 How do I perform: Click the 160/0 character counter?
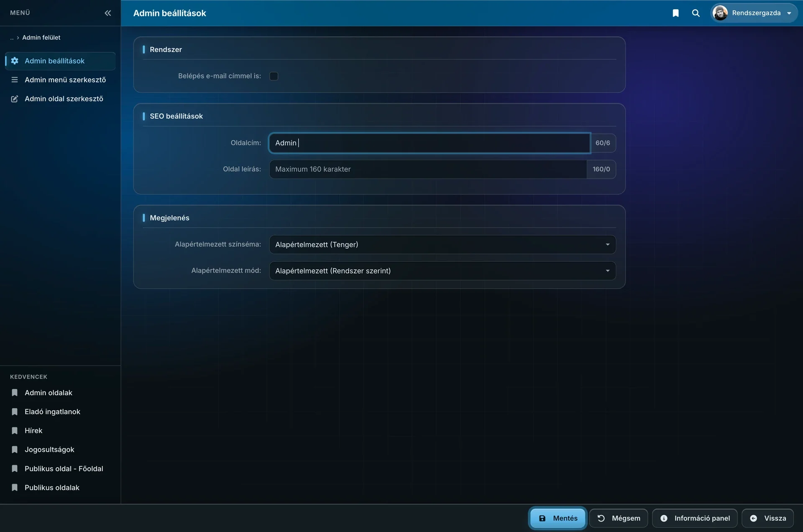601,169
